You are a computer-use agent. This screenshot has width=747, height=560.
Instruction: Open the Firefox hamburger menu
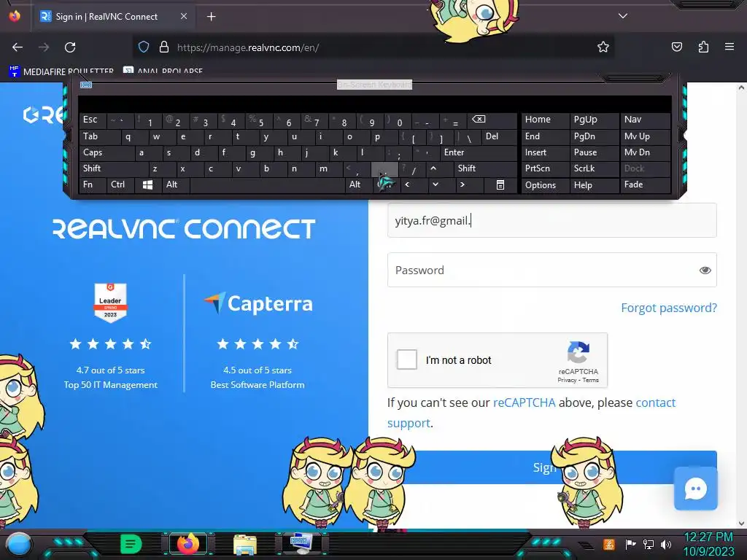tap(729, 47)
